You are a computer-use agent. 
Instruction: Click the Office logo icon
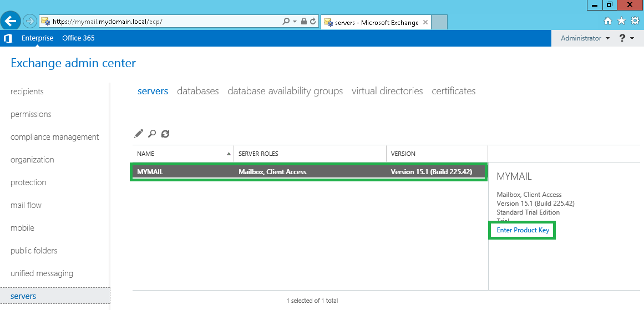pyautogui.click(x=7, y=38)
